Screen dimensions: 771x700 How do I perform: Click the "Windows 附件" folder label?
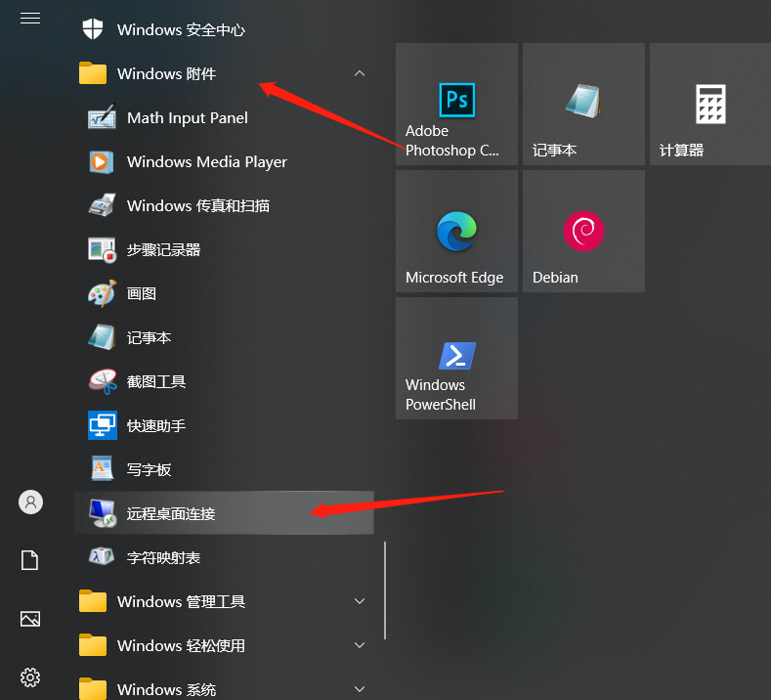pyautogui.click(x=167, y=73)
